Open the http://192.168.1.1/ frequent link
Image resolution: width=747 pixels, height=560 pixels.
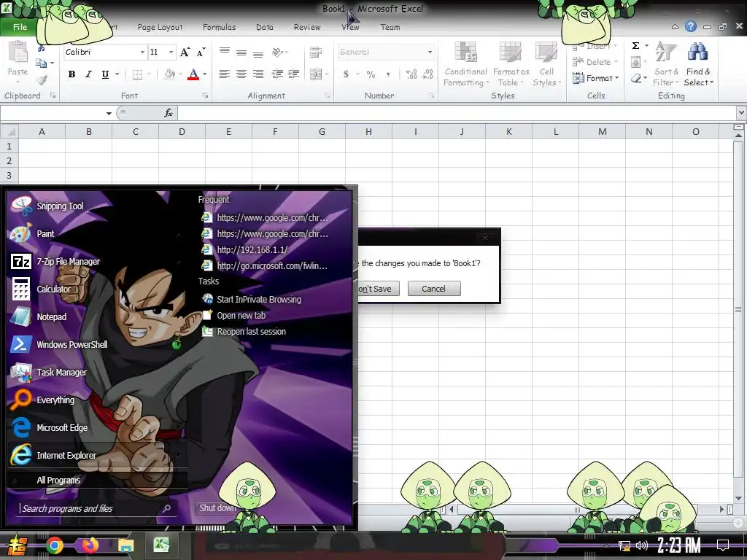click(x=252, y=249)
